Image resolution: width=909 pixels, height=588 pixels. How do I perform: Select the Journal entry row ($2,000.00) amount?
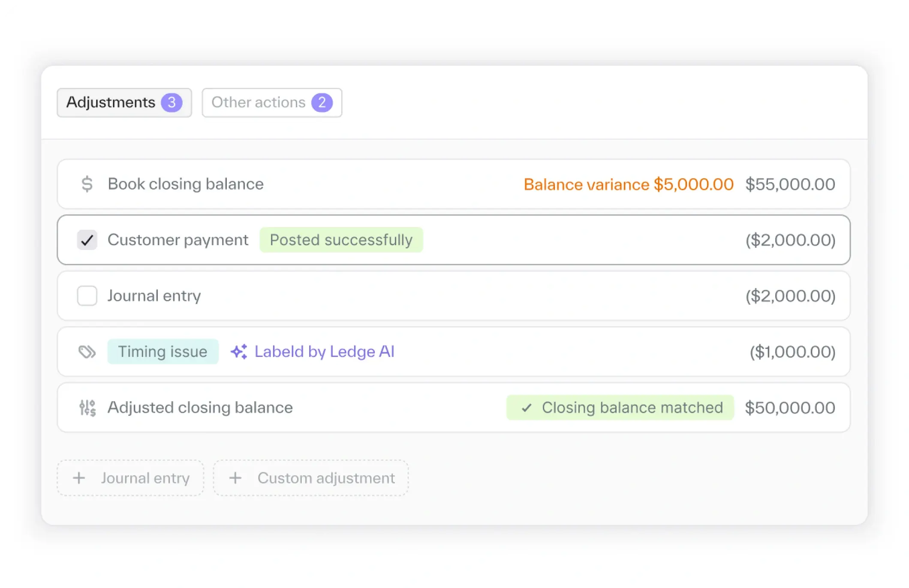[791, 296]
